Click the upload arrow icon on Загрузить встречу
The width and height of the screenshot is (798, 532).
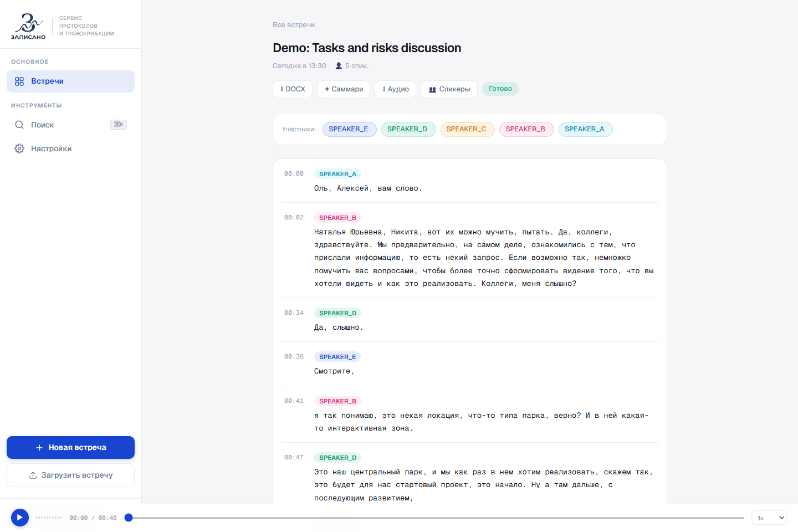[x=33, y=475]
